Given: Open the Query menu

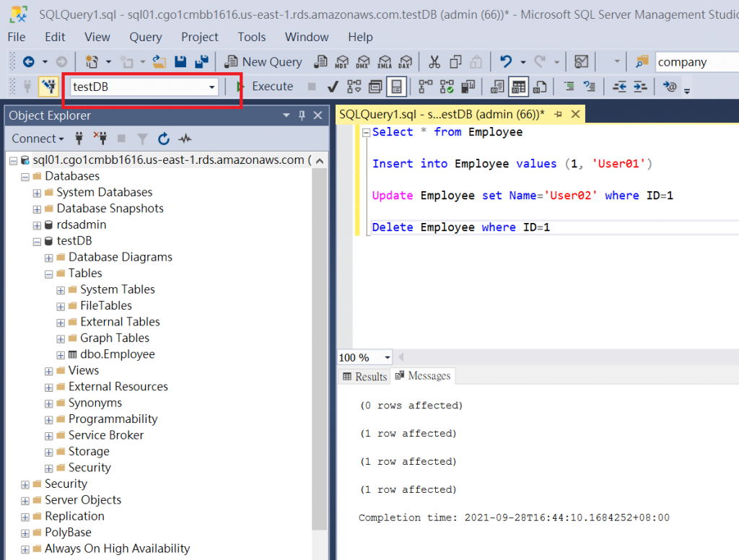Looking at the screenshot, I should point(146,37).
